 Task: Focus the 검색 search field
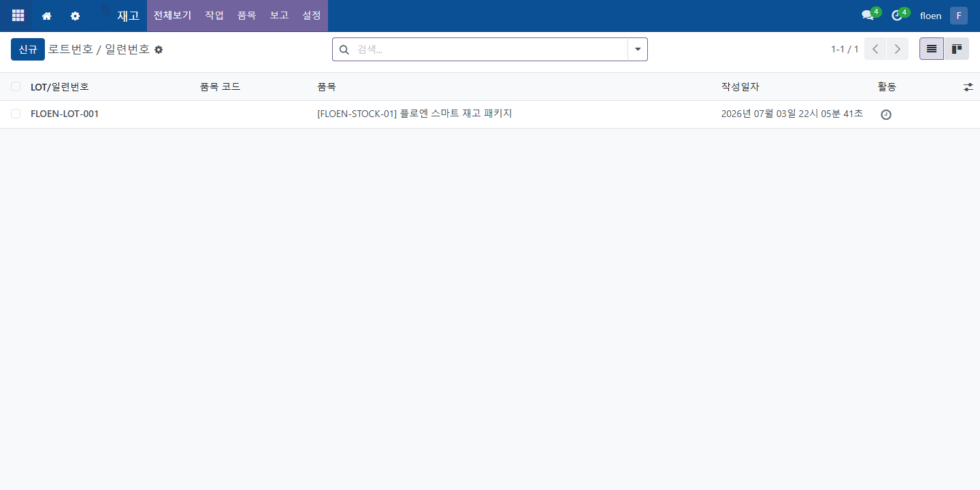coord(490,50)
